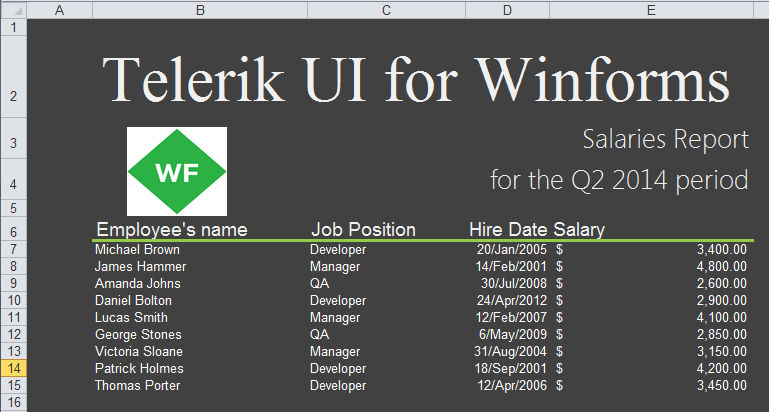Select row 10 header

pyautogui.click(x=14, y=300)
